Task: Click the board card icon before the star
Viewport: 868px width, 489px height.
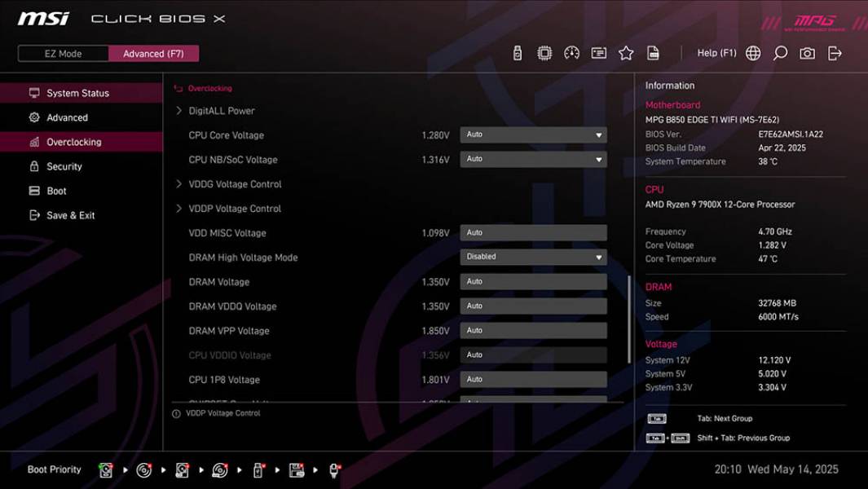Action: coord(598,53)
